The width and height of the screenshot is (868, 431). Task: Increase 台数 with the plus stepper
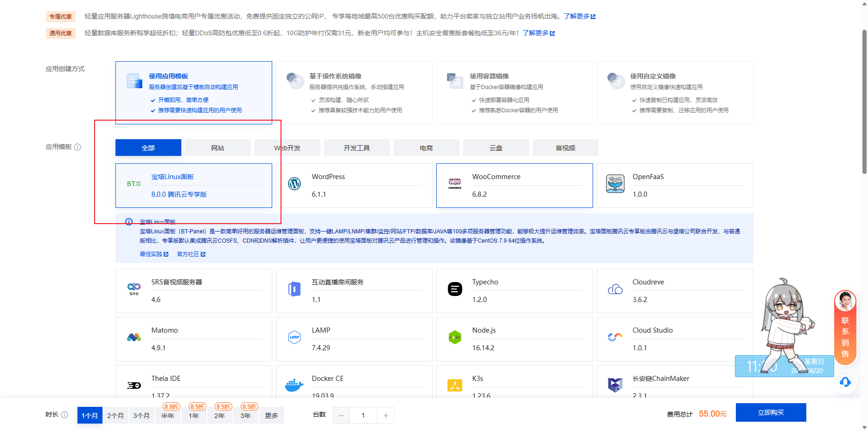point(385,415)
